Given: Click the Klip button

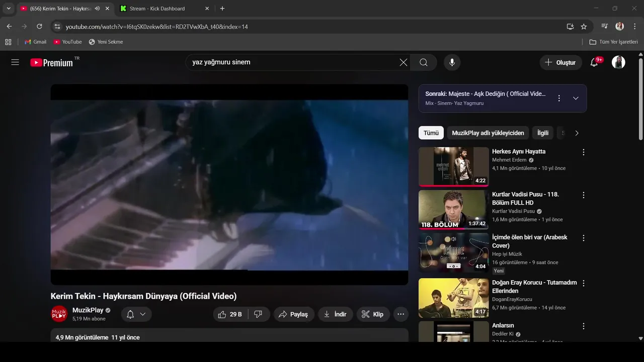Looking at the screenshot, I should (x=373, y=314).
